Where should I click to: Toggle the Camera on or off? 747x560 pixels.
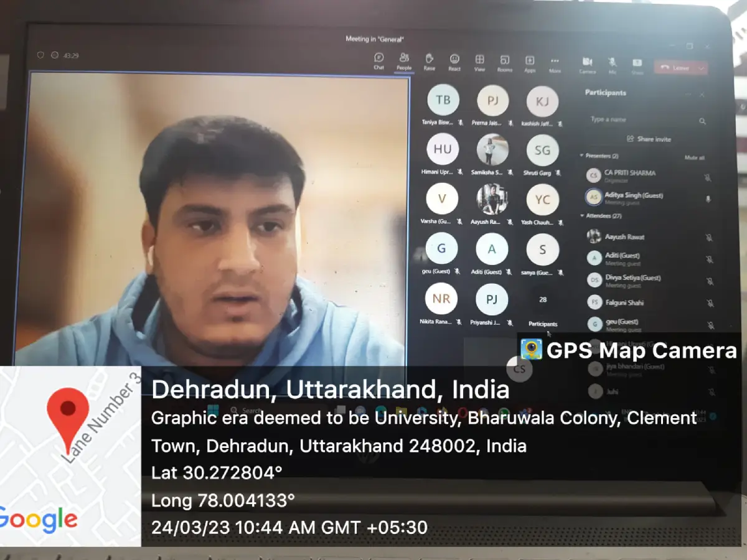pyautogui.click(x=587, y=64)
